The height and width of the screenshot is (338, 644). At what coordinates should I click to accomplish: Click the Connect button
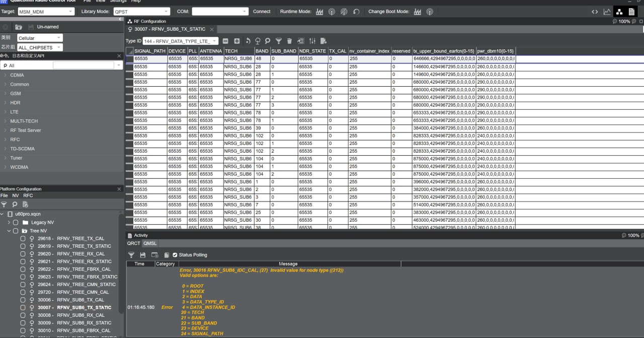(262, 12)
